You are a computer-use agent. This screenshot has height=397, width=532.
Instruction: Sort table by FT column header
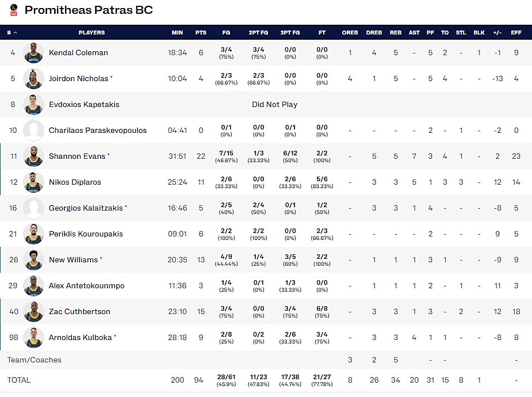click(x=322, y=33)
